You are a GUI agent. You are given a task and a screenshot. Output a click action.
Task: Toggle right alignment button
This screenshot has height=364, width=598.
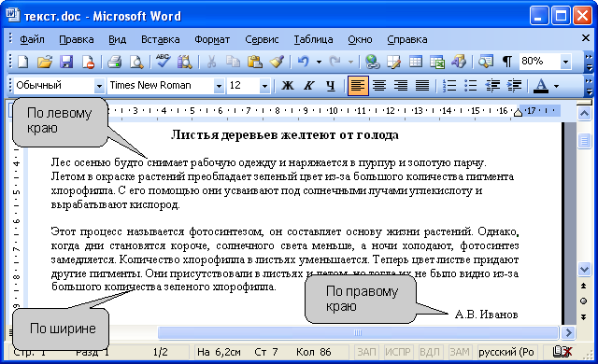401,86
